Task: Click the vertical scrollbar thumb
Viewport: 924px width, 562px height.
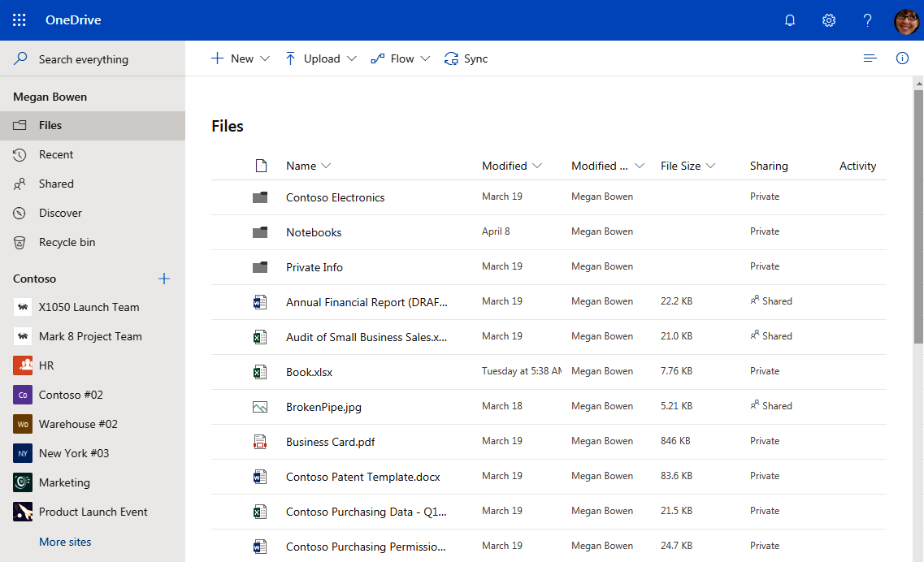Action: [x=918, y=216]
